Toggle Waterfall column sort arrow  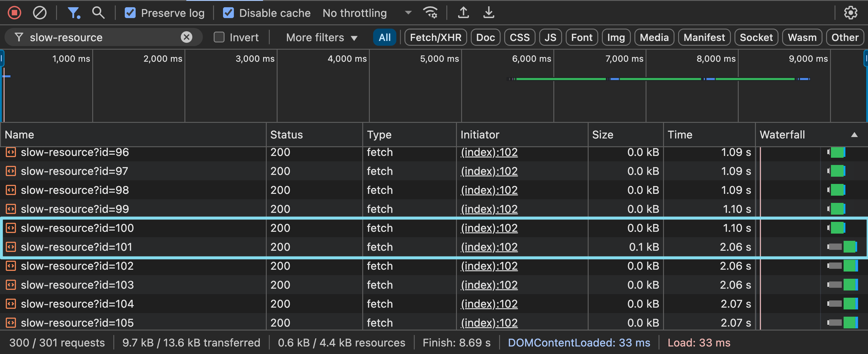coord(854,135)
